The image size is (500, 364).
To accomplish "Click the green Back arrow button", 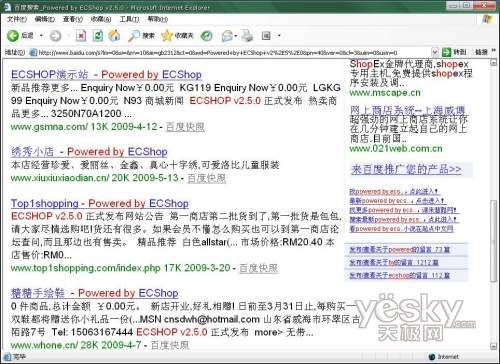I will click(13, 36).
